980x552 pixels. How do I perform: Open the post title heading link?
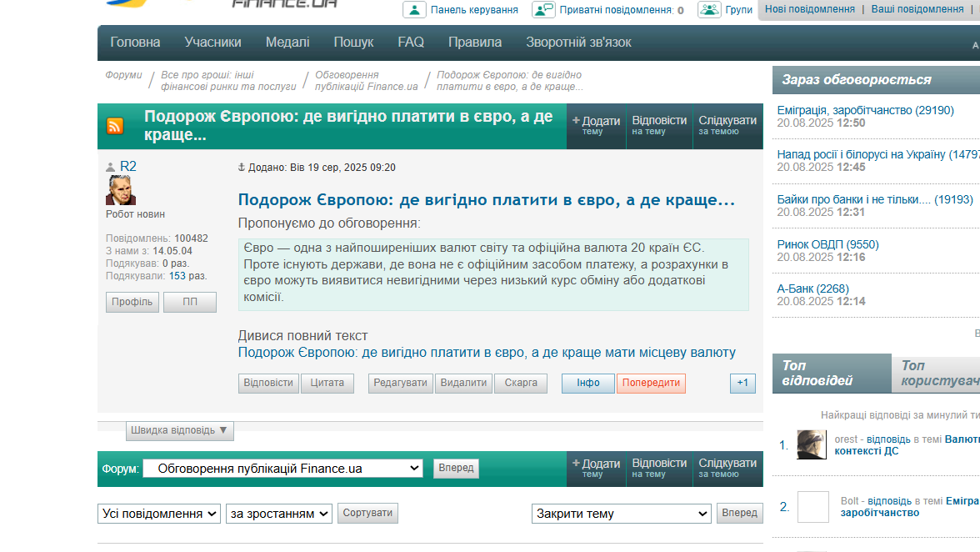pyautogui.click(x=487, y=200)
